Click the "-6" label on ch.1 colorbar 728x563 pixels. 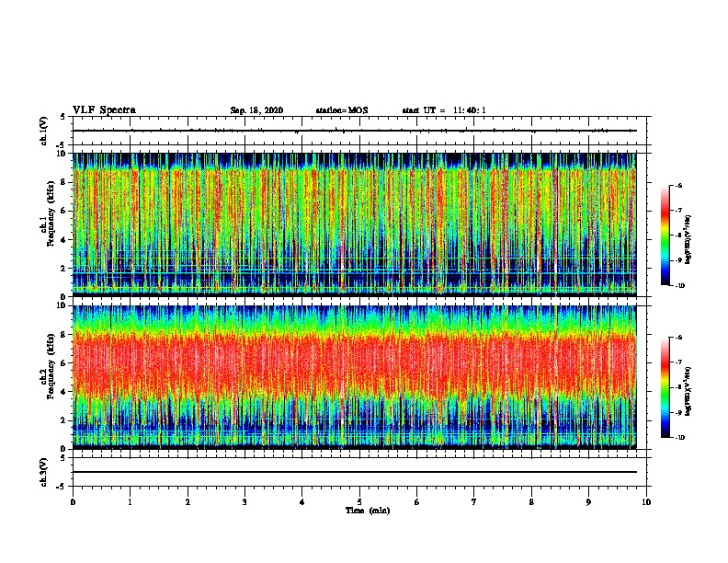(678, 186)
